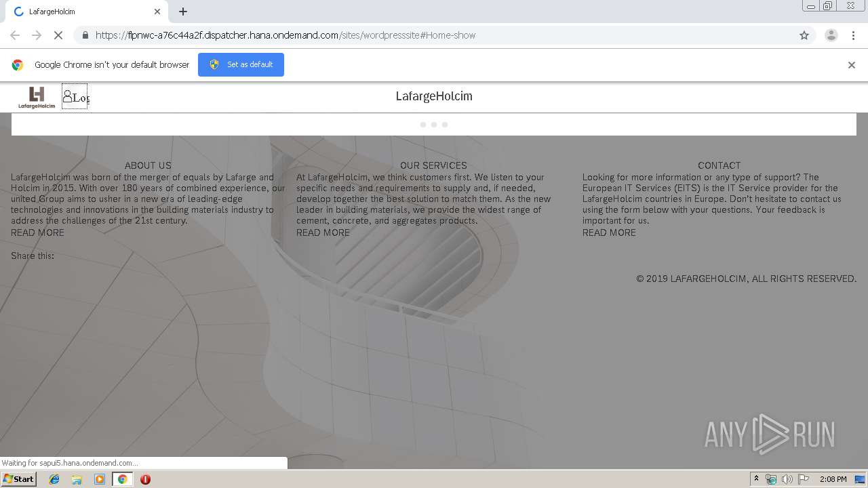This screenshot has height=488, width=868.
Task: Open the Action Center flag icon
Action: pyautogui.click(x=804, y=479)
